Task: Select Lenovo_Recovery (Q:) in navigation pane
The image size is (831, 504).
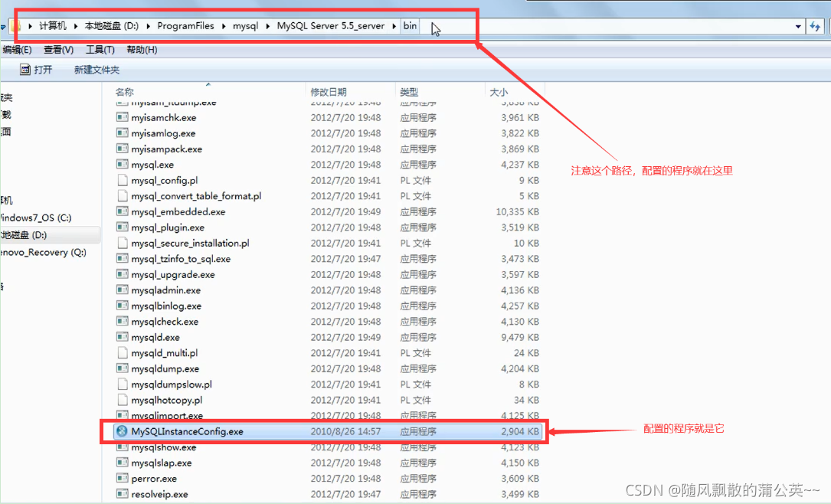Action: click(43, 252)
